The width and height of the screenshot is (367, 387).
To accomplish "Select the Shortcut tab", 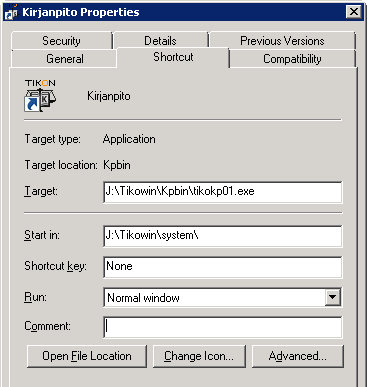I will click(x=173, y=57).
